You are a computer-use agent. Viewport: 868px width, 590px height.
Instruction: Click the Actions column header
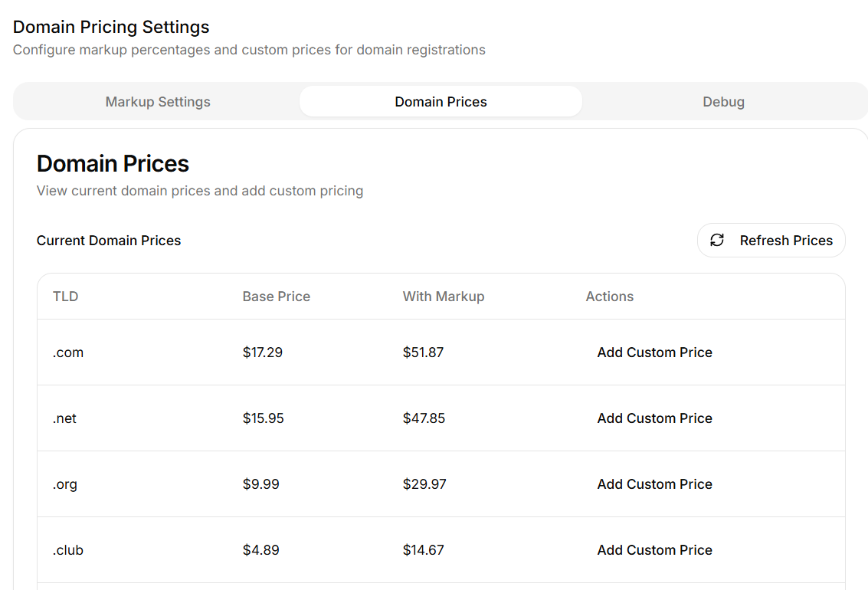(610, 297)
